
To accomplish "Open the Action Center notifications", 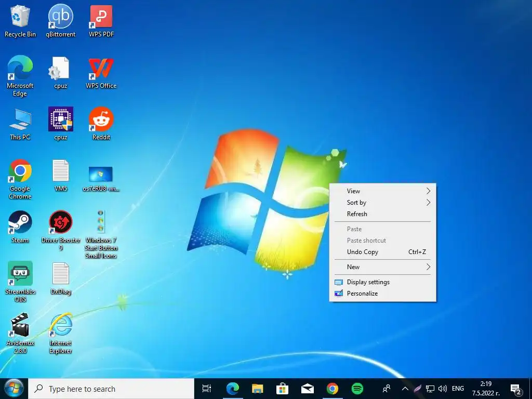I will [x=516, y=389].
